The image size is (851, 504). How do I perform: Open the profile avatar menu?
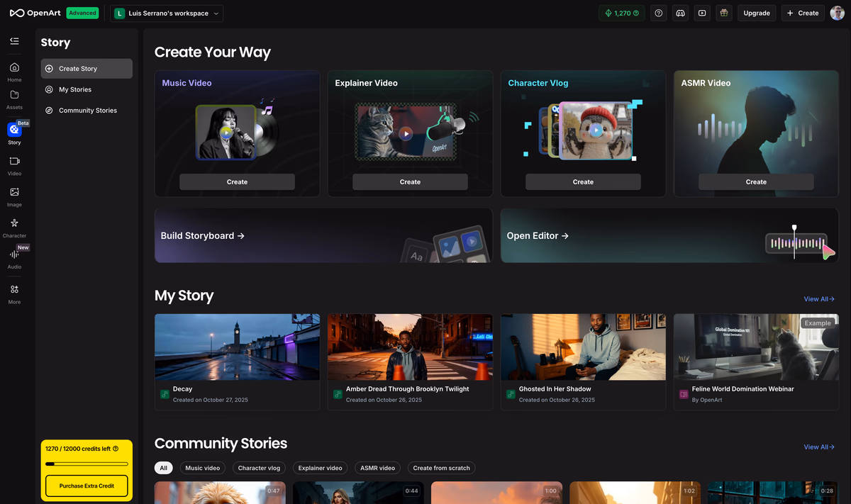click(x=838, y=13)
